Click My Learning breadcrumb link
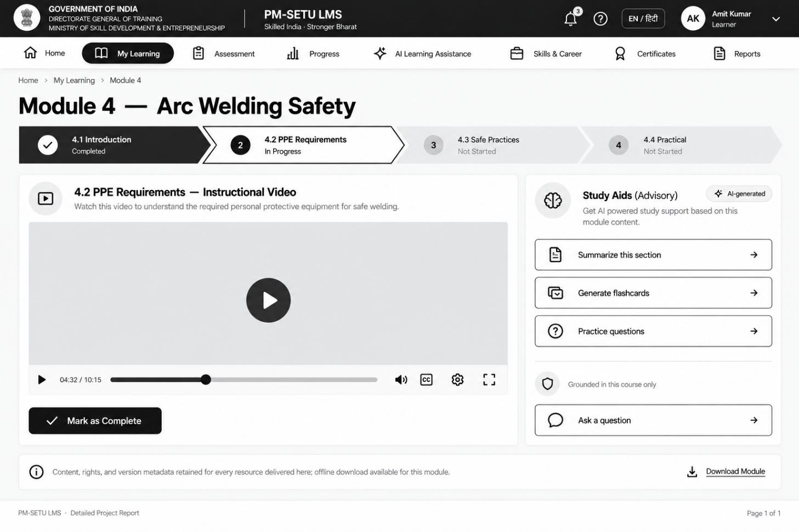 pos(74,81)
